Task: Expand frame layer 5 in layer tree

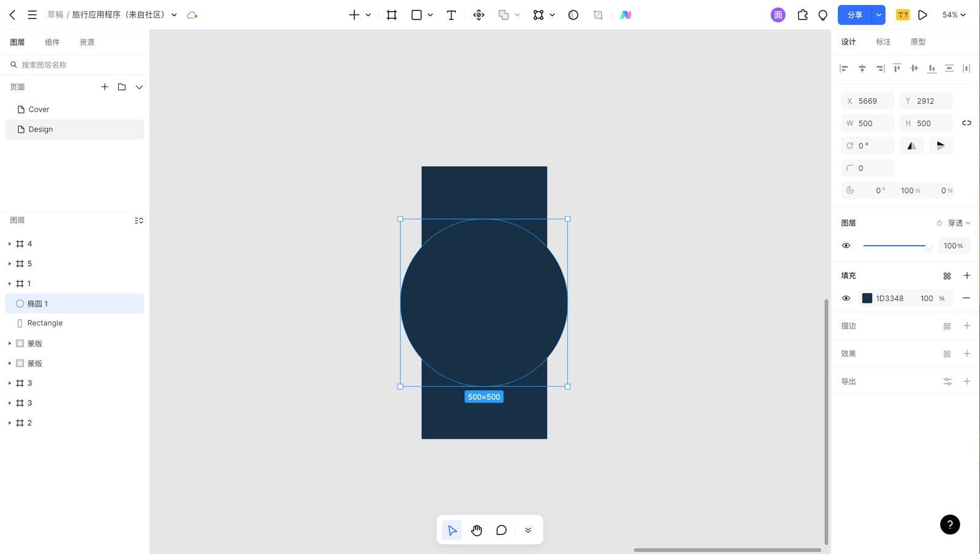Action: pyautogui.click(x=10, y=264)
